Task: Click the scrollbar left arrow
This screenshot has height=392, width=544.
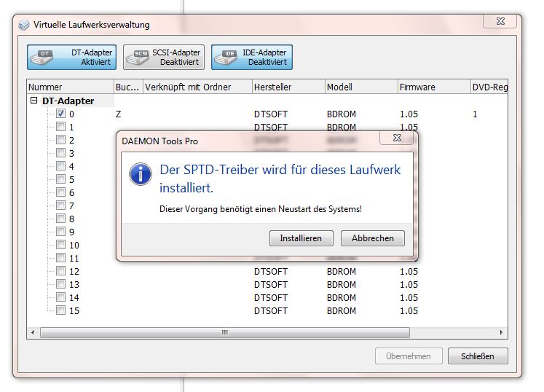Action: click(33, 332)
